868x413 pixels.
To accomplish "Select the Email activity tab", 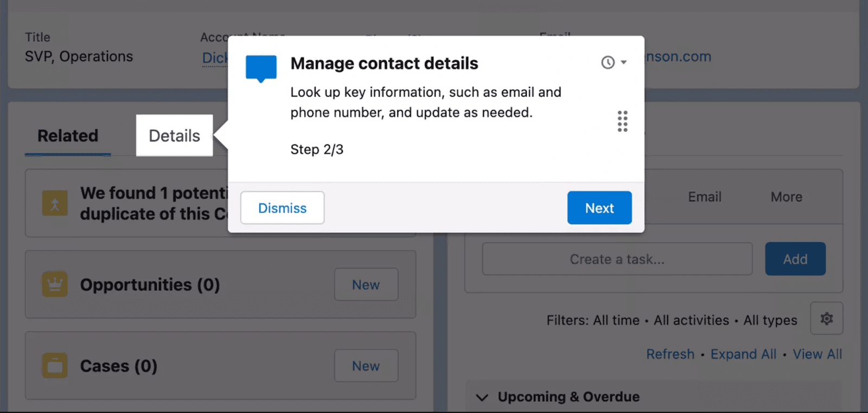I will pos(704,196).
